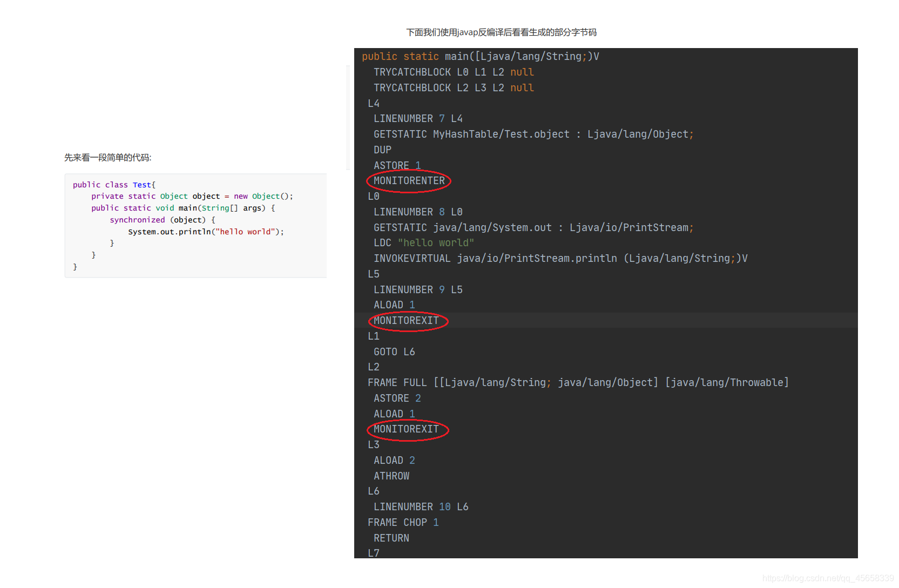Click the 'L6' label line
Image resolution: width=899 pixels, height=588 pixels.
(374, 491)
